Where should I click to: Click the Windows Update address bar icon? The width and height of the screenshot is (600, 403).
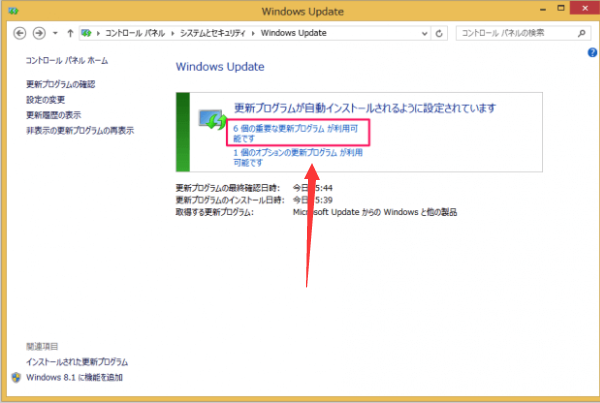[x=87, y=33]
